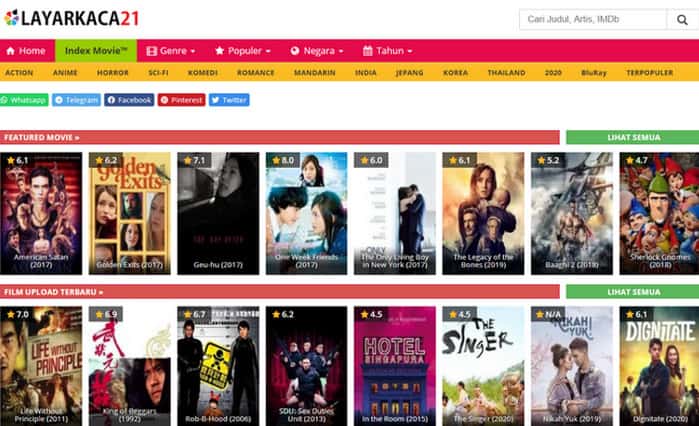
Task: Click the LayarKaca21 logo
Action: click(71, 18)
